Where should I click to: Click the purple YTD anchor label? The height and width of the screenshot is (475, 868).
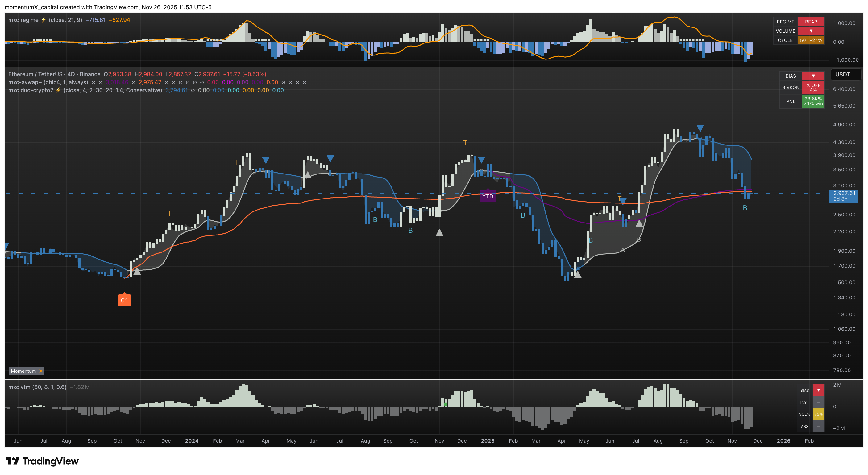point(488,196)
